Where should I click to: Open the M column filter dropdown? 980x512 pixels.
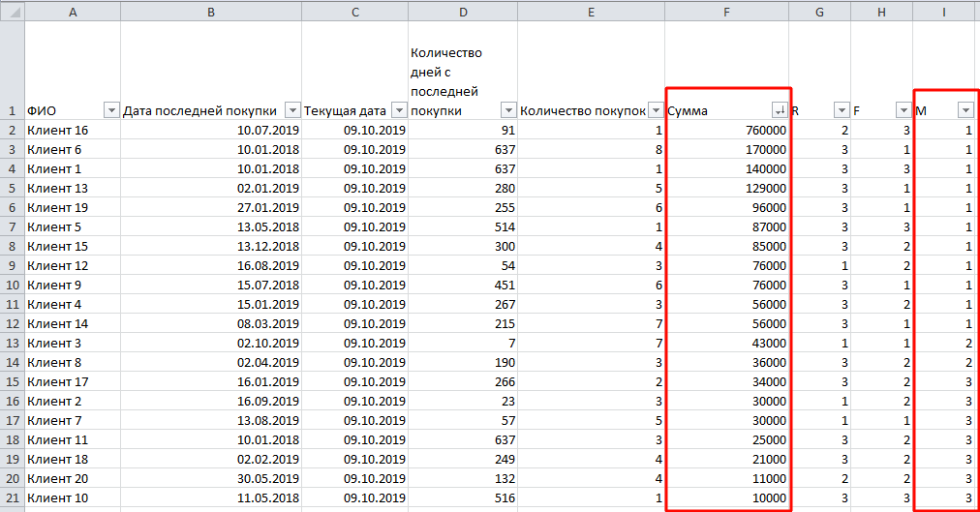pyautogui.click(x=965, y=110)
